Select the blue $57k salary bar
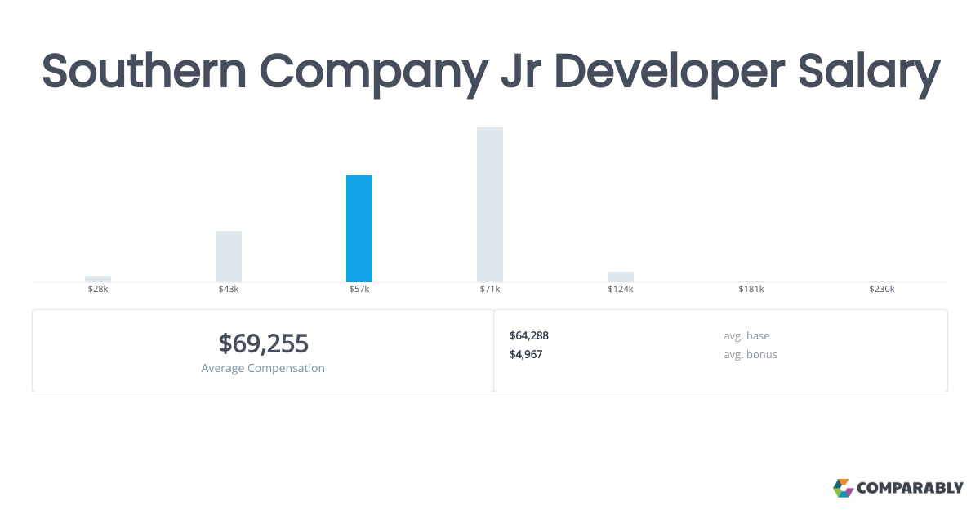 point(359,228)
